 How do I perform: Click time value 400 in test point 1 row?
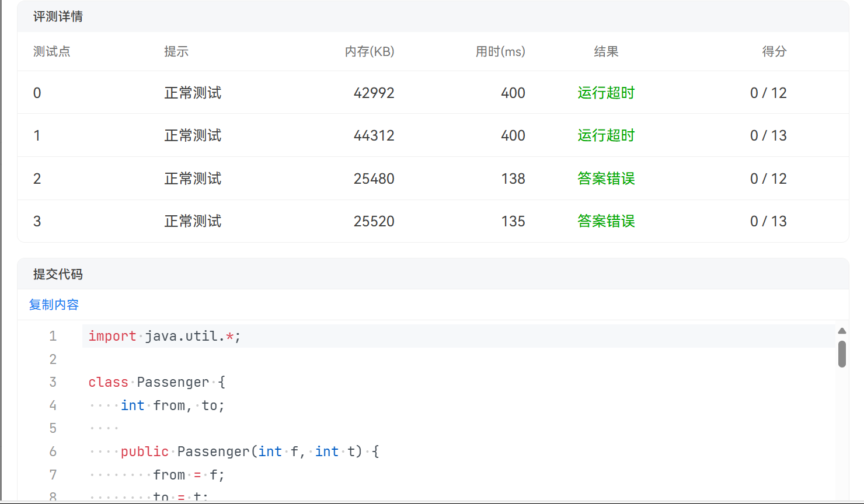513,135
